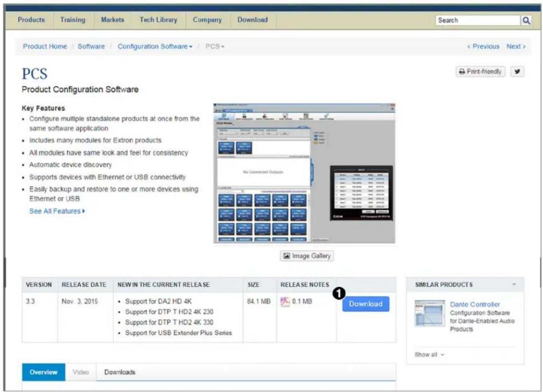Go to Software breadcrumb link
The height and width of the screenshot is (392, 543).
pyautogui.click(x=91, y=47)
